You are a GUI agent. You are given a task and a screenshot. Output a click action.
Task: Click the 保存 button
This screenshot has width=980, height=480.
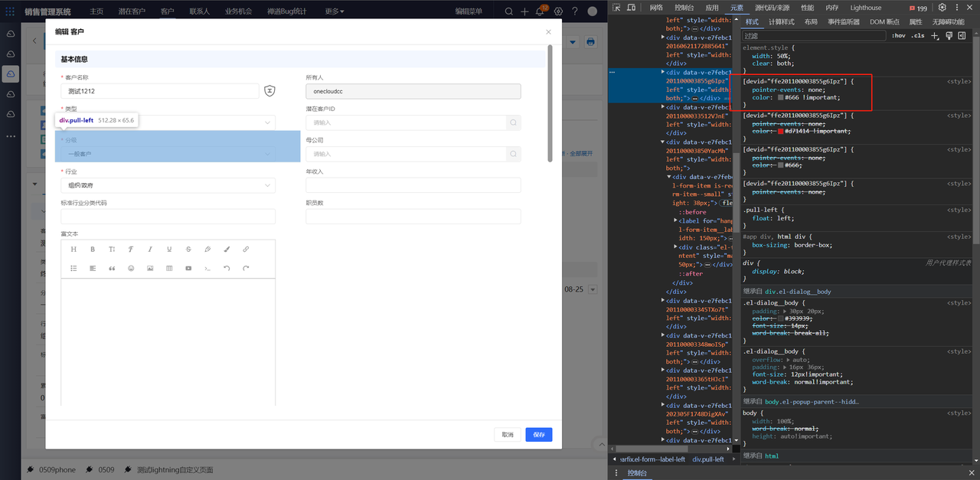coord(538,435)
